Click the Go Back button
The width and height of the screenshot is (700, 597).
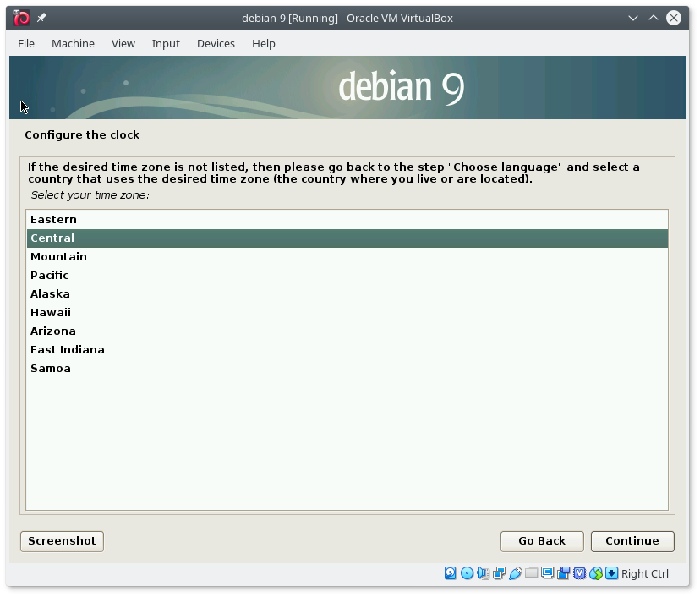click(x=542, y=541)
